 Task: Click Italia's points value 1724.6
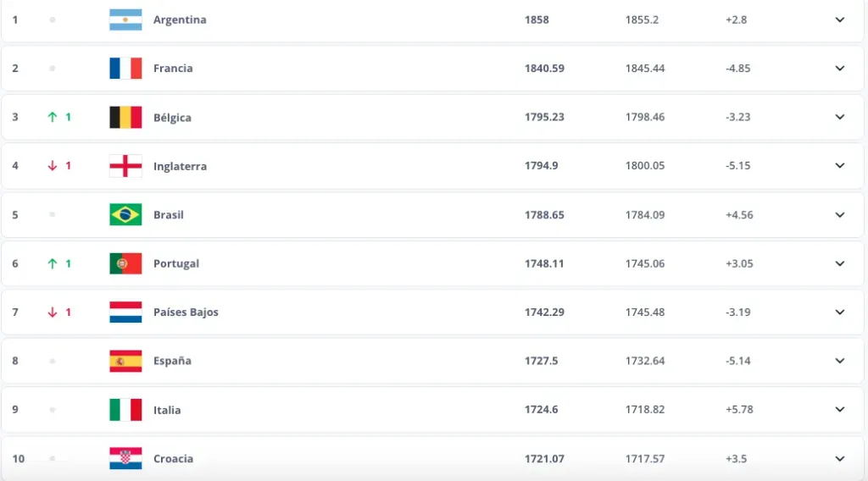coord(541,410)
